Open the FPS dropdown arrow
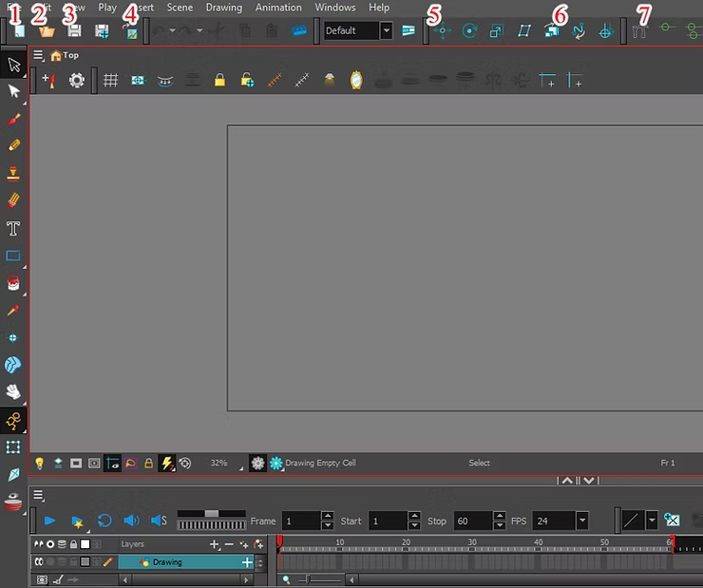Viewport: 703px width, 588px height. (x=582, y=521)
